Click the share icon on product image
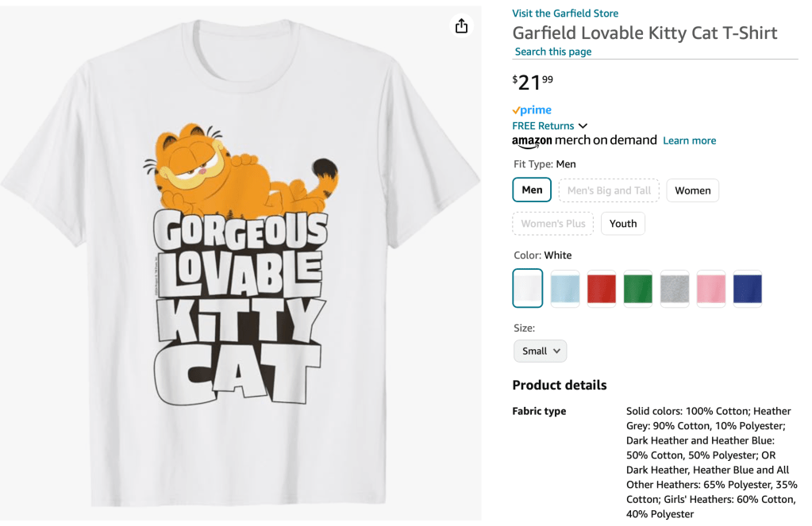 tap(461, 26)
